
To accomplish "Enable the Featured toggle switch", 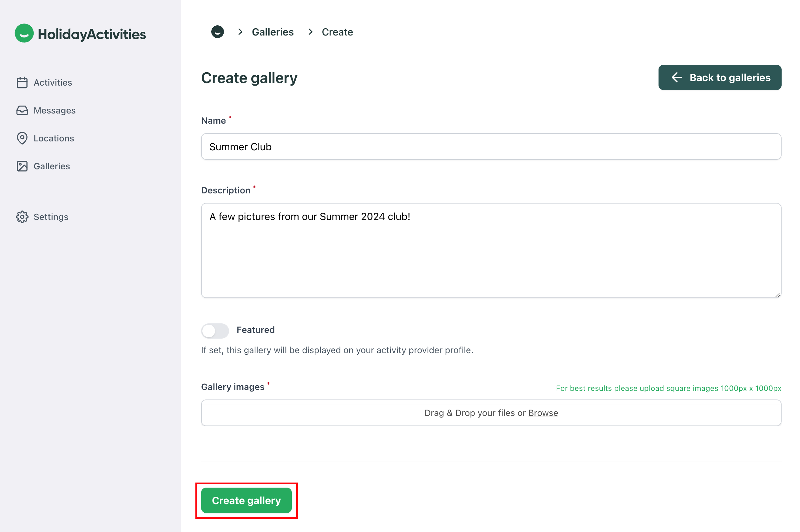I will [x=215, y=330].
